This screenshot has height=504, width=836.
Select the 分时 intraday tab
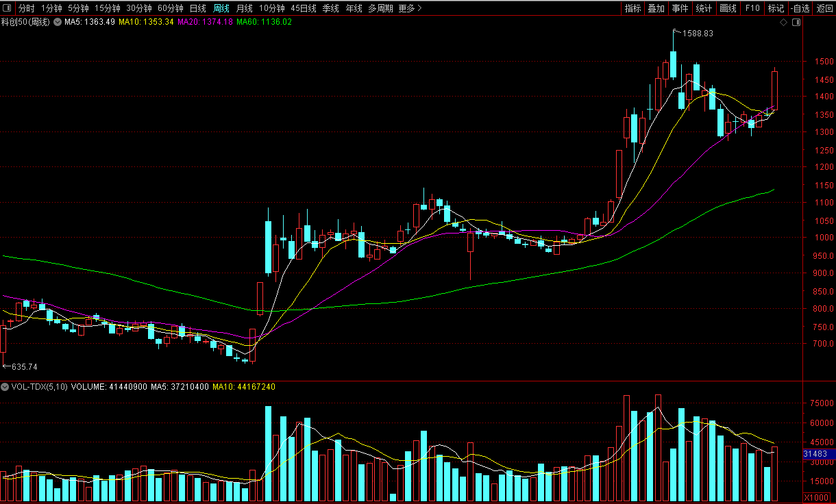(x=26, y=8)
